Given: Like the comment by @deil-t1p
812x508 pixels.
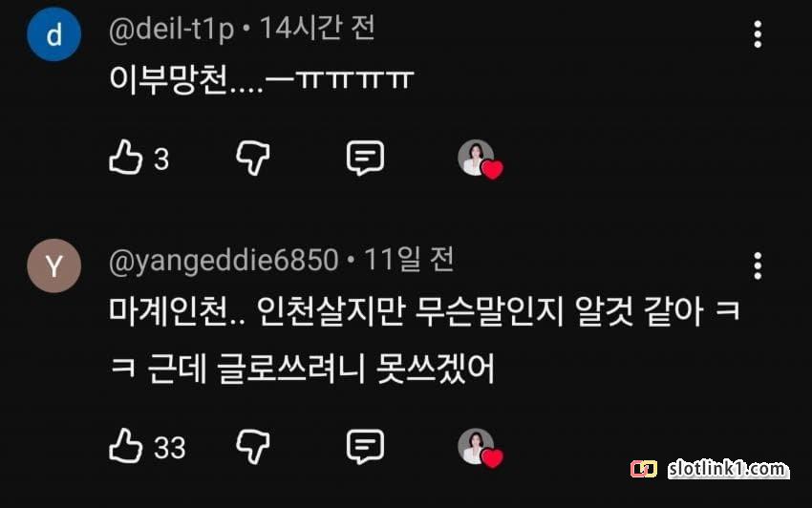Looking at the screenshot, I should tap(125, 157).
